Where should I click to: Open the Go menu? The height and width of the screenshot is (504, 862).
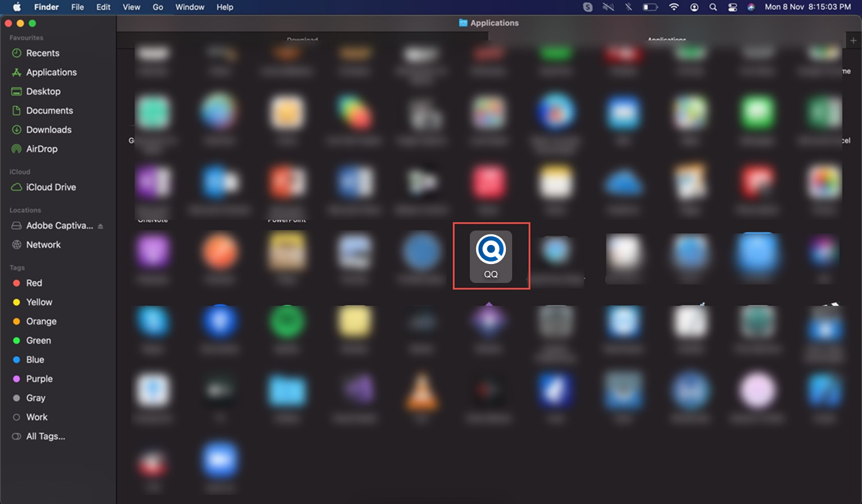[x=158, y=7]
